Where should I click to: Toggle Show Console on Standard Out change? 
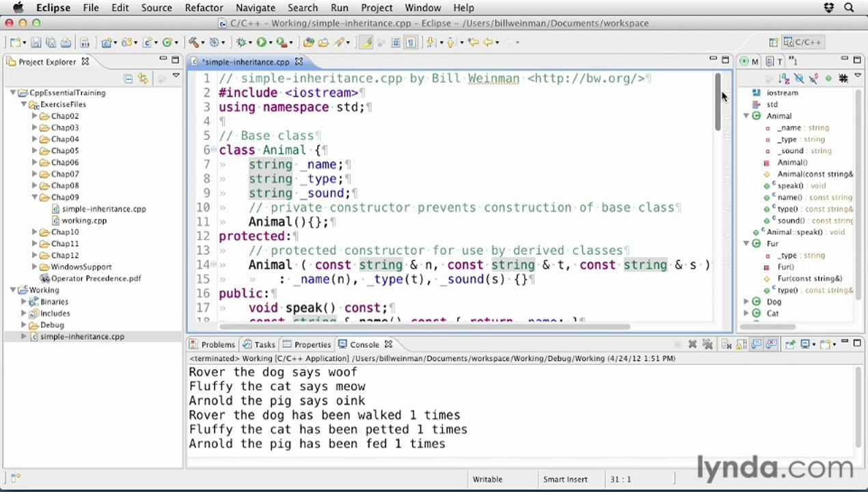click(x=757, y=344)
